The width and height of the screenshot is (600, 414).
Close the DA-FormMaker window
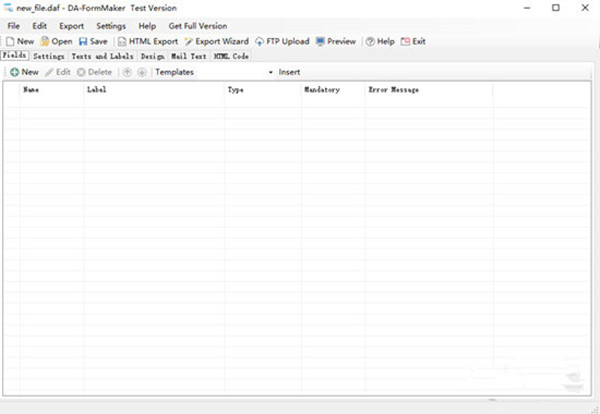coord(585,8)
